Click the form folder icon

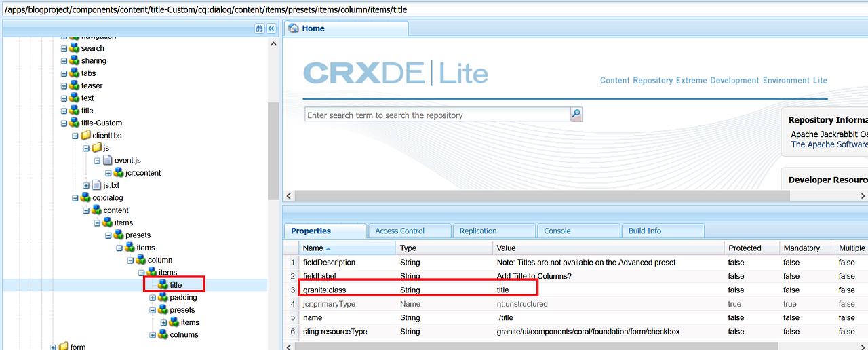[63, 347]
